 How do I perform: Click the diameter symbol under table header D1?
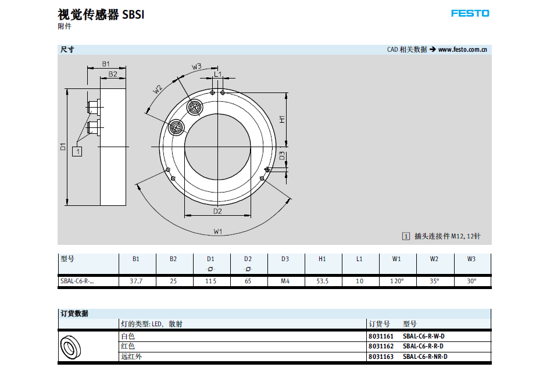[x=210, y=269]
